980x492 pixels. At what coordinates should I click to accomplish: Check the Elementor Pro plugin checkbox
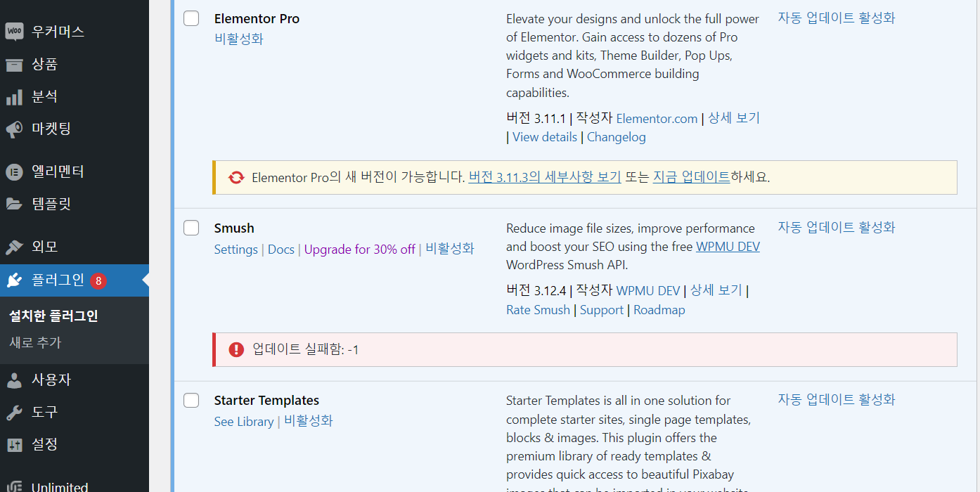pyautogui.click(x=191, y=18)
